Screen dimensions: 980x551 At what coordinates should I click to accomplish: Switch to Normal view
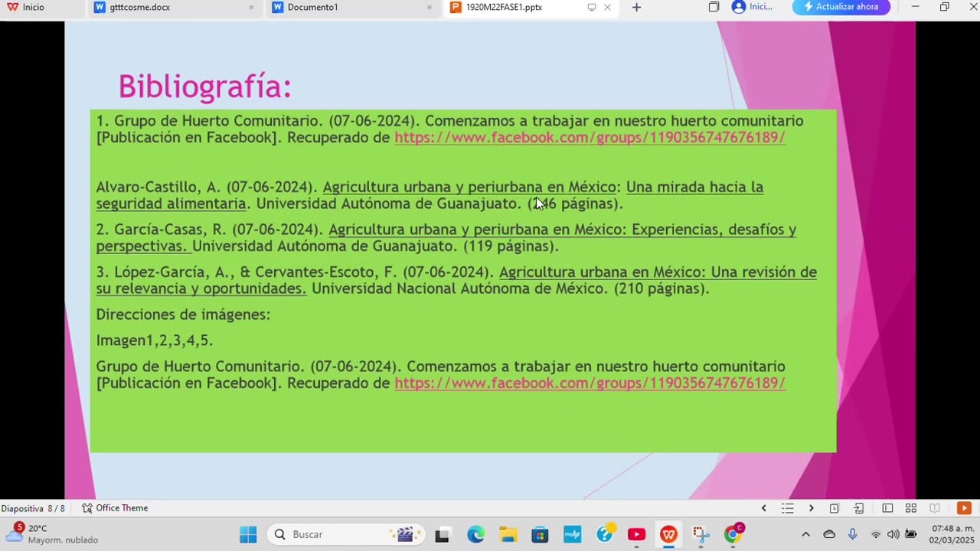(x=887, y=508)
